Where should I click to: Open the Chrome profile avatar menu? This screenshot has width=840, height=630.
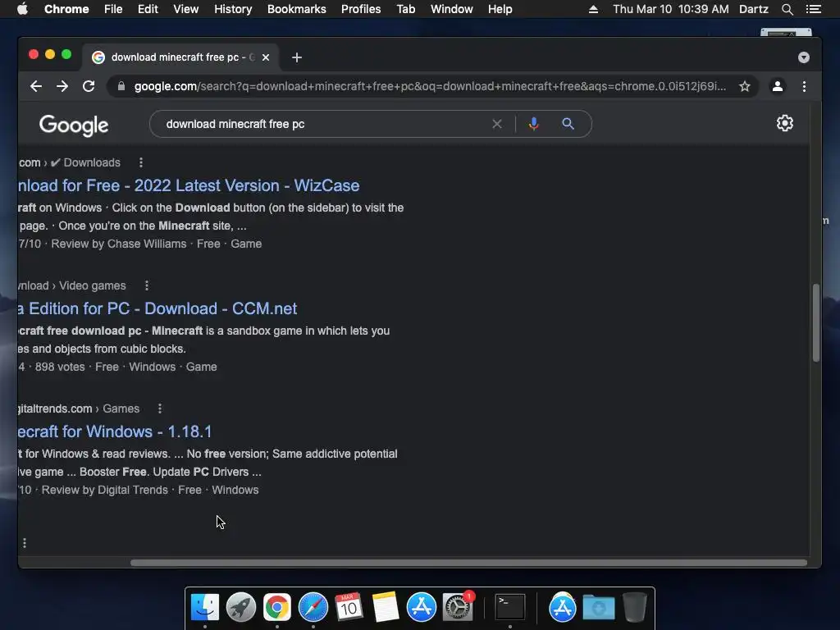(778, 86)
